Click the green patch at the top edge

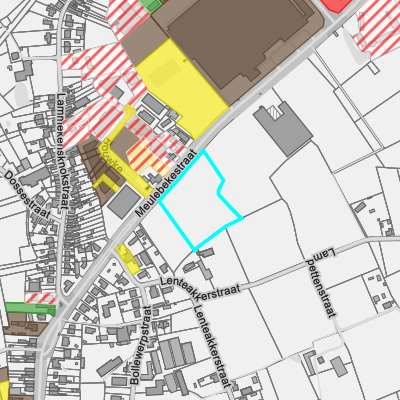pyautogui.click(x=151, y=6)
